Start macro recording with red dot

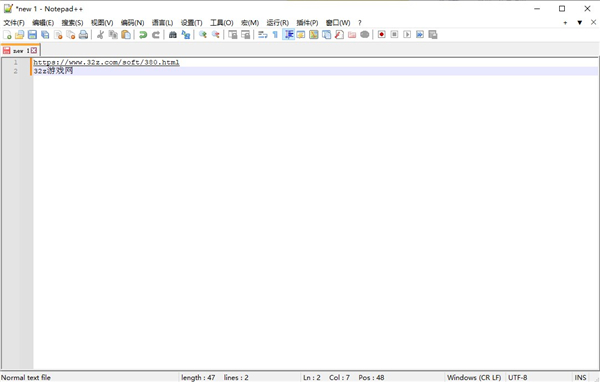point(382,35)
